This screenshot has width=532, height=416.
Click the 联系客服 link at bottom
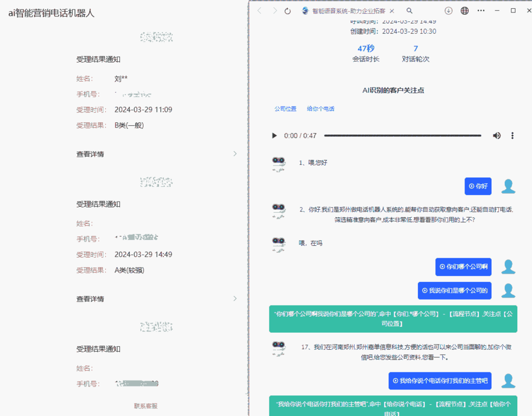pyautogui.click(x=145, y=406)
